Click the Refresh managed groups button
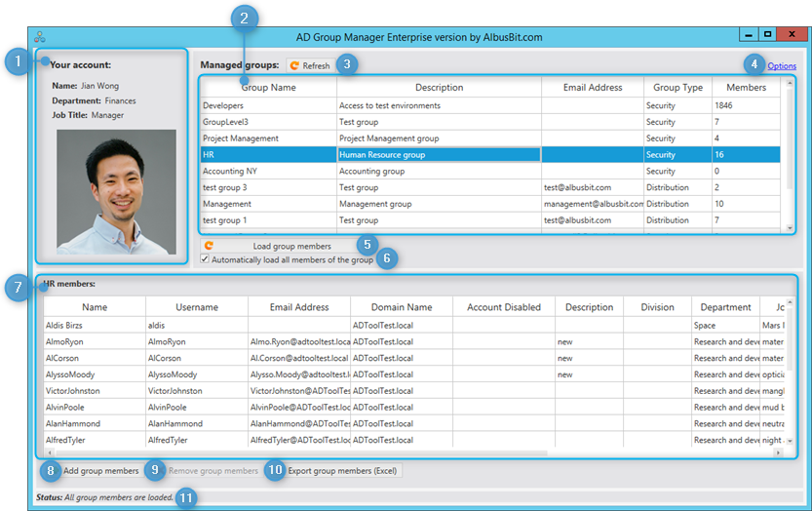The image size is (812, 511). pos(311,65)
